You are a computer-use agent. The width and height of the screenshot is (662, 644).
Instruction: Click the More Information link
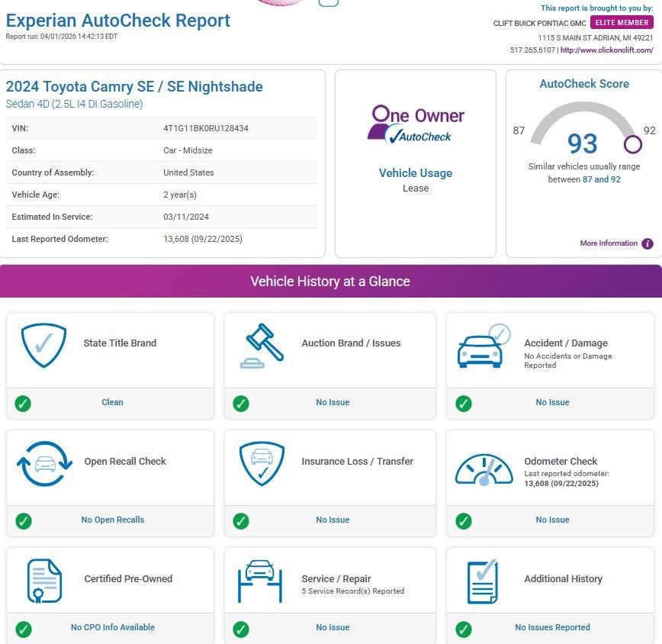tap(608, 243)
